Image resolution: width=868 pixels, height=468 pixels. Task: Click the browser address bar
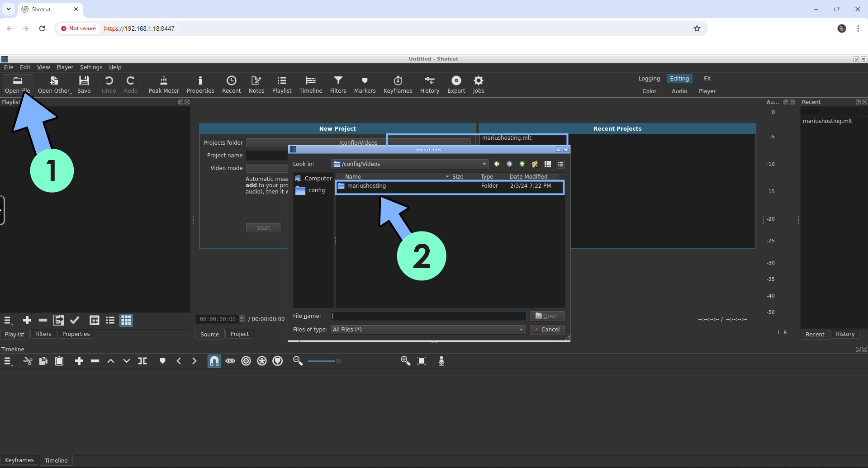tap(380, 28)
